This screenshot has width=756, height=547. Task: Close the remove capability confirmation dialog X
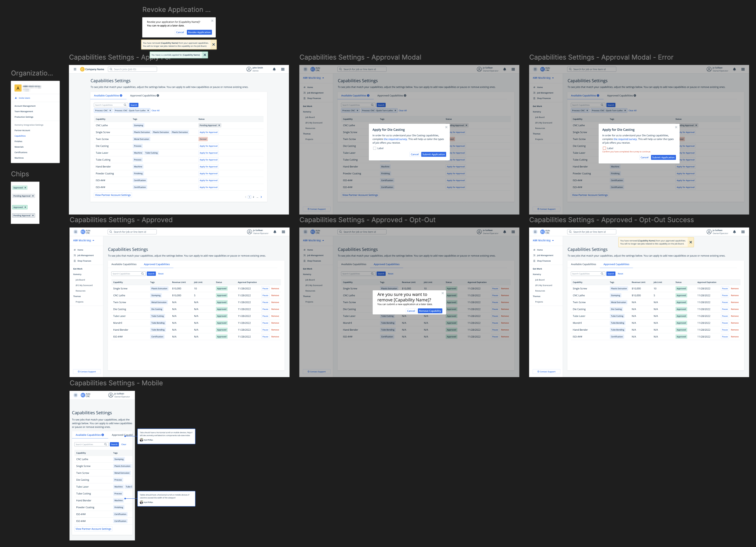point(442,293)
